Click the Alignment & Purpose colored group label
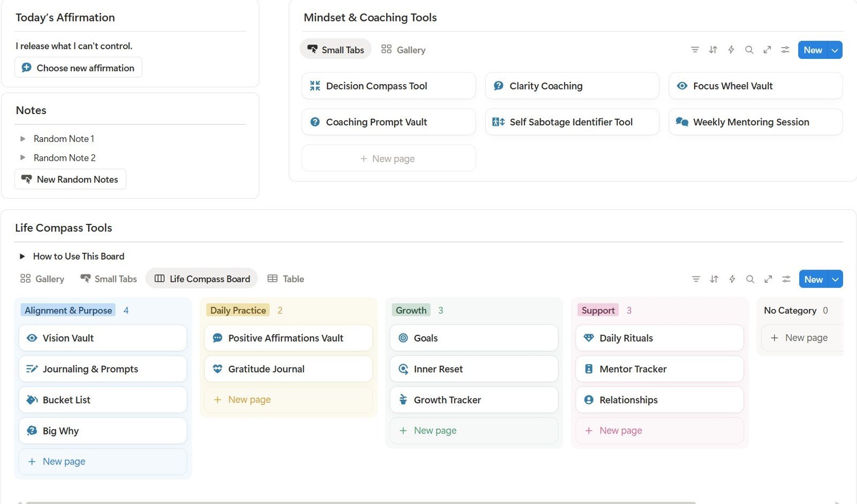Image resolution: width=857 pixels, height=504 pixels. point(68,311)
